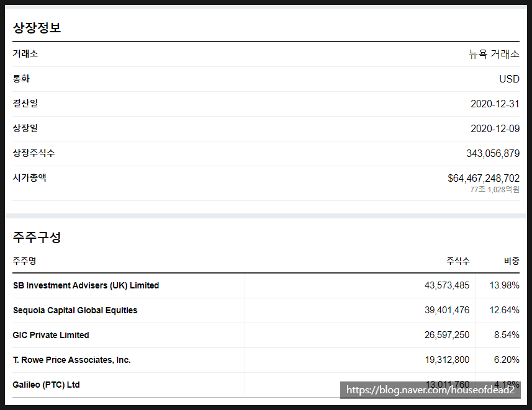Screen dimensions: 532x410
Task: Click the 주식수 column header
Action: click(458, 261)
